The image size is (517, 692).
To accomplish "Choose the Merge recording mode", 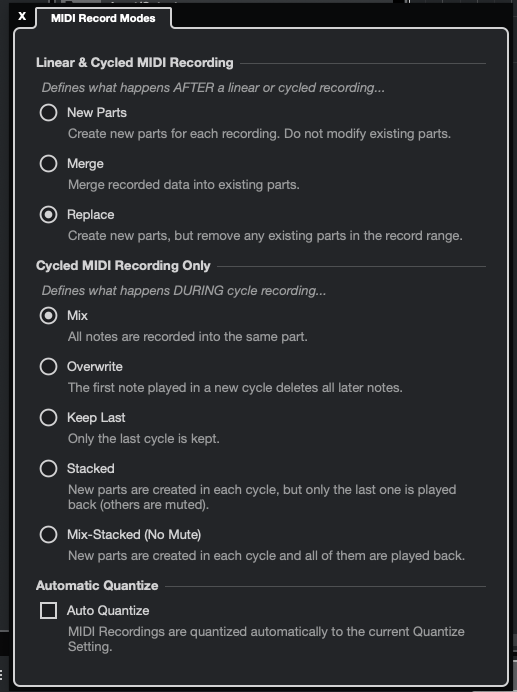I will pyautogui.click(x=49, y=164).
